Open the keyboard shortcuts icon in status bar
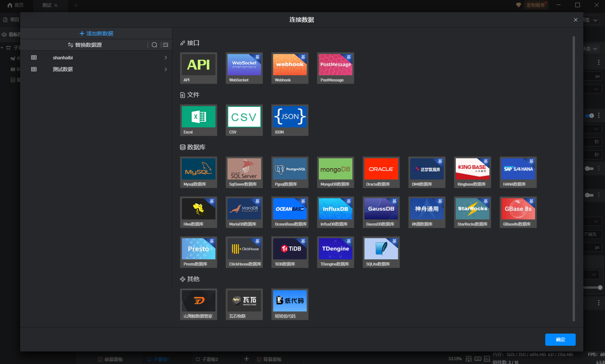 point(478,359)
